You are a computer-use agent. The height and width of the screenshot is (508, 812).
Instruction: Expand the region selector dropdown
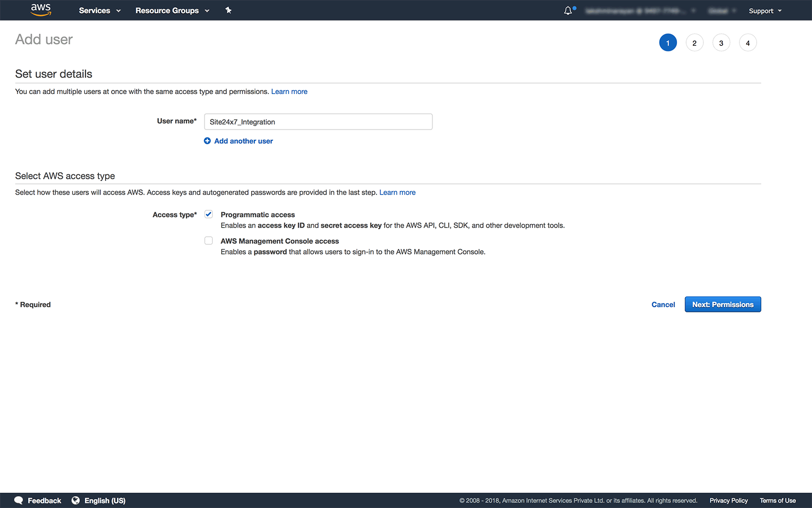721,10
